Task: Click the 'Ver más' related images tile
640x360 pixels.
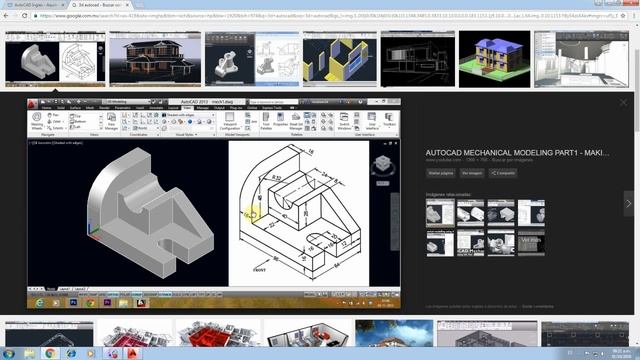Action: [x=531, y=243]
